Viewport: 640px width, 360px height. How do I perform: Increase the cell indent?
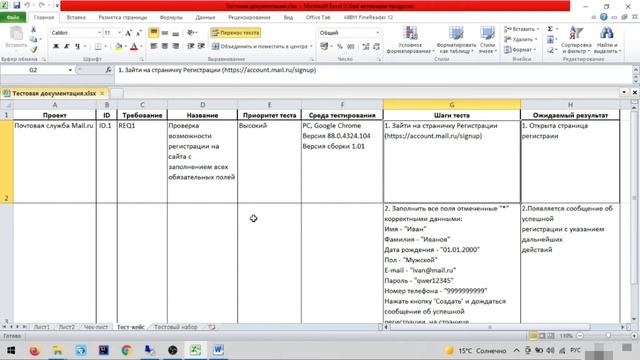click(201, 46)
